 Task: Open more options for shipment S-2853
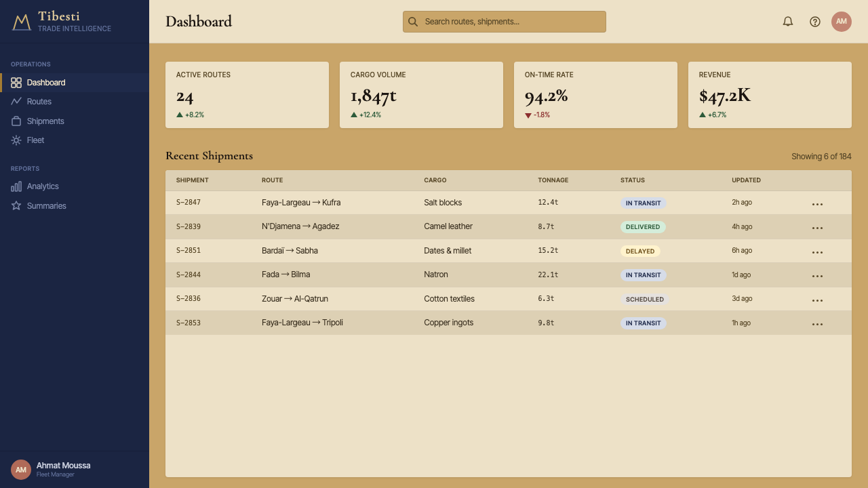point(817,325)
